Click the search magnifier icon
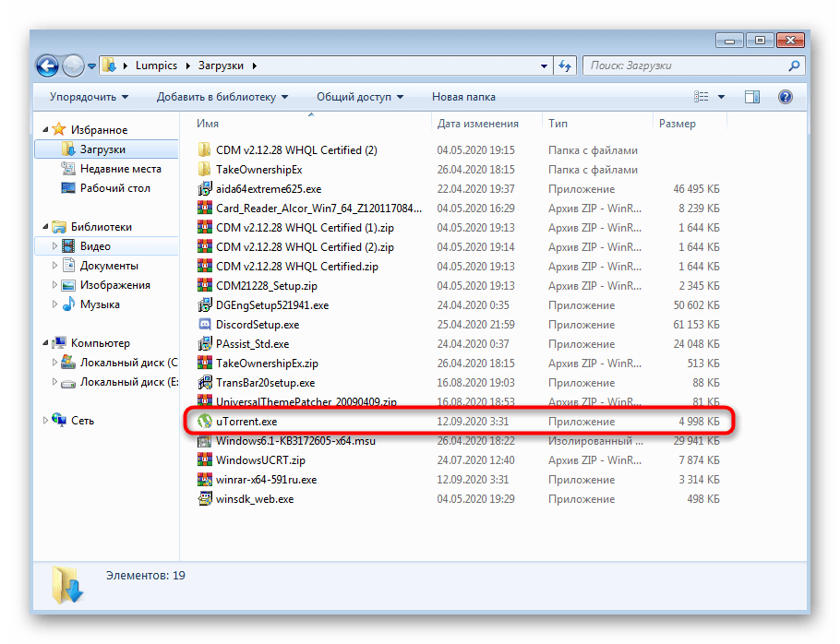The width and height of the screenshot is (840, 644). 794,66
